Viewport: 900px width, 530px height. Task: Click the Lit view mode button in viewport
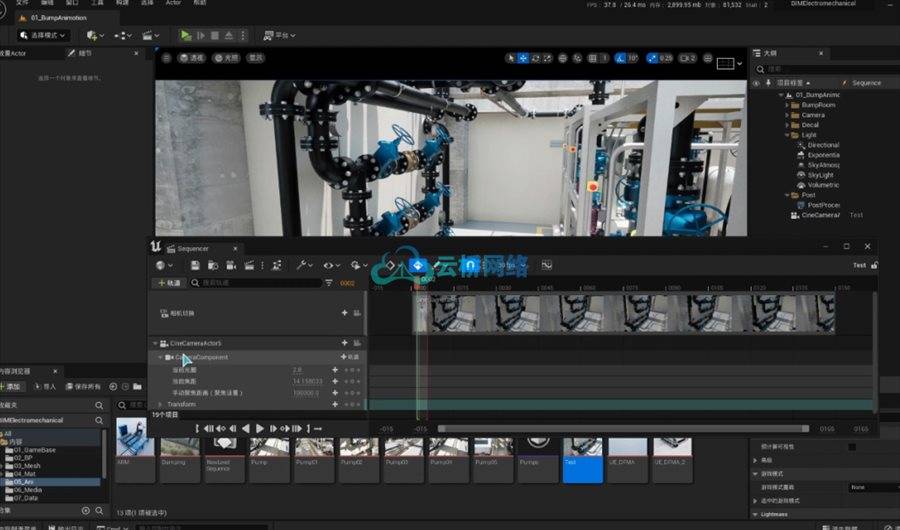point(226,58)
